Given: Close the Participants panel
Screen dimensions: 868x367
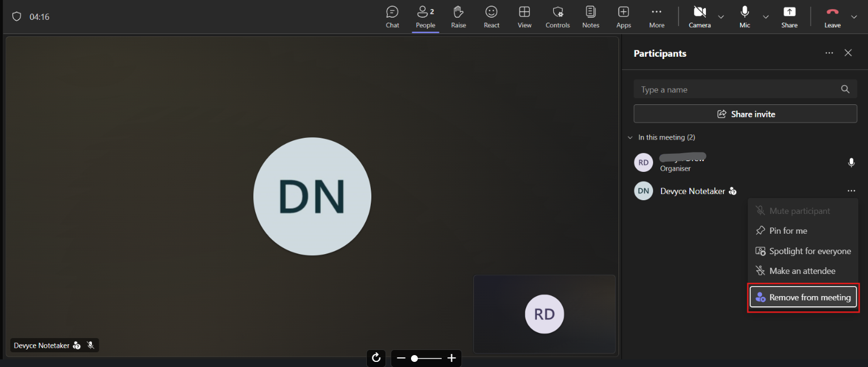Looking at the screenshot, I should coord(848,53).
